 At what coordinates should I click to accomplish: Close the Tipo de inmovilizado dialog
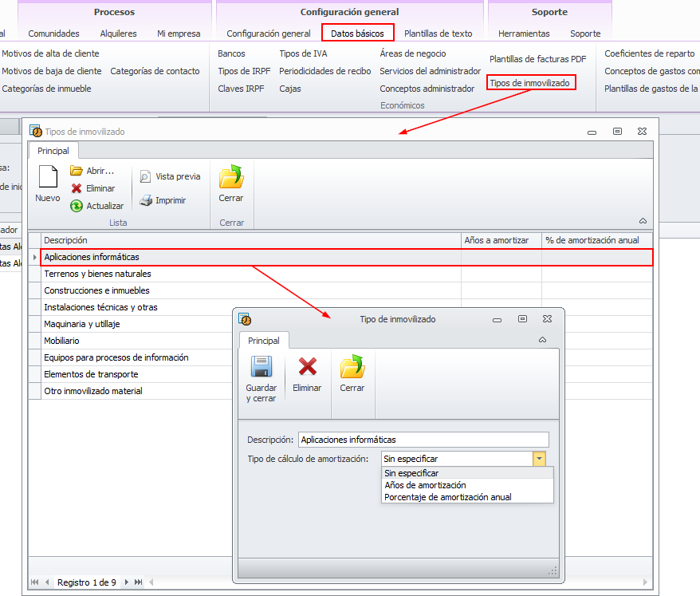point(547,318)
